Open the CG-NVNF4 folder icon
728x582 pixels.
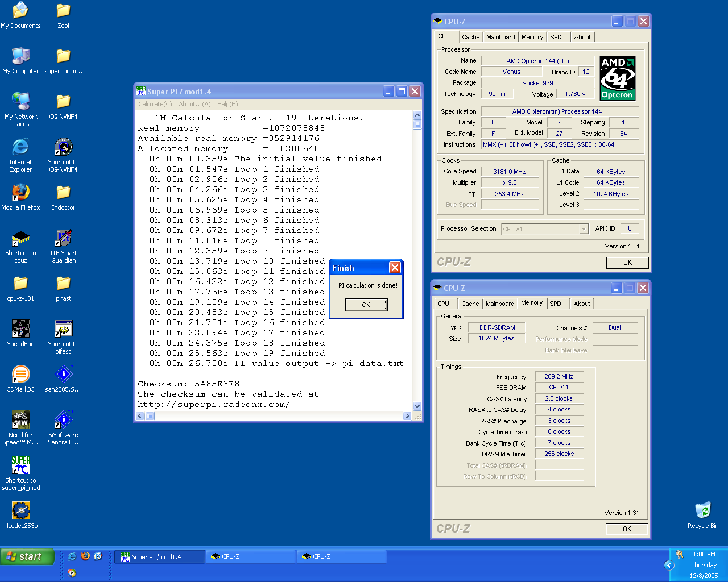(x=63, y=106)
